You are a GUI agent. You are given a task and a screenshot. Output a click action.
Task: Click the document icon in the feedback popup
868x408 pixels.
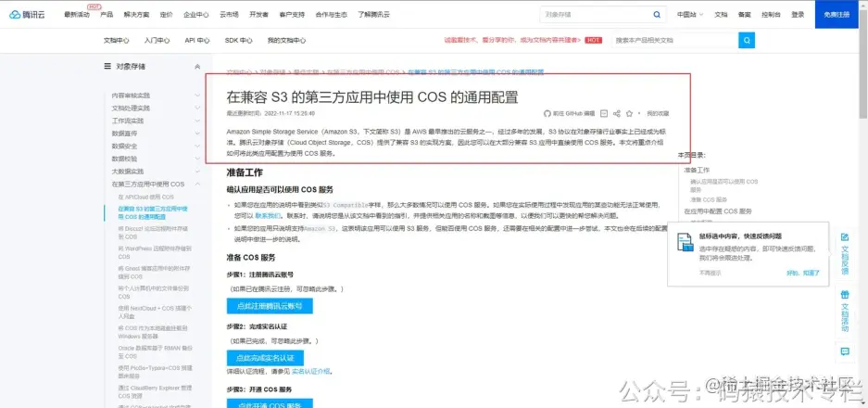686,242
